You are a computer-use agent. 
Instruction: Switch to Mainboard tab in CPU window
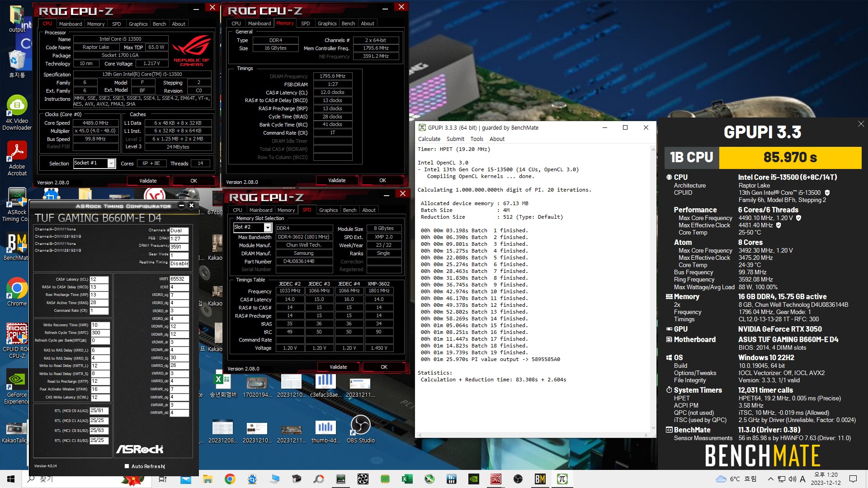tap(71, 24)
